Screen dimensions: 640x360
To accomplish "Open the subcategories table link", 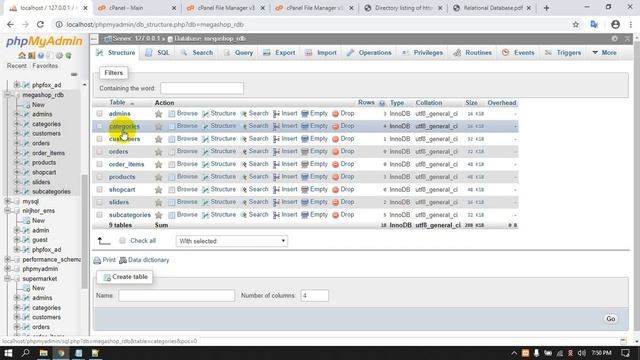I will point(129,215).
